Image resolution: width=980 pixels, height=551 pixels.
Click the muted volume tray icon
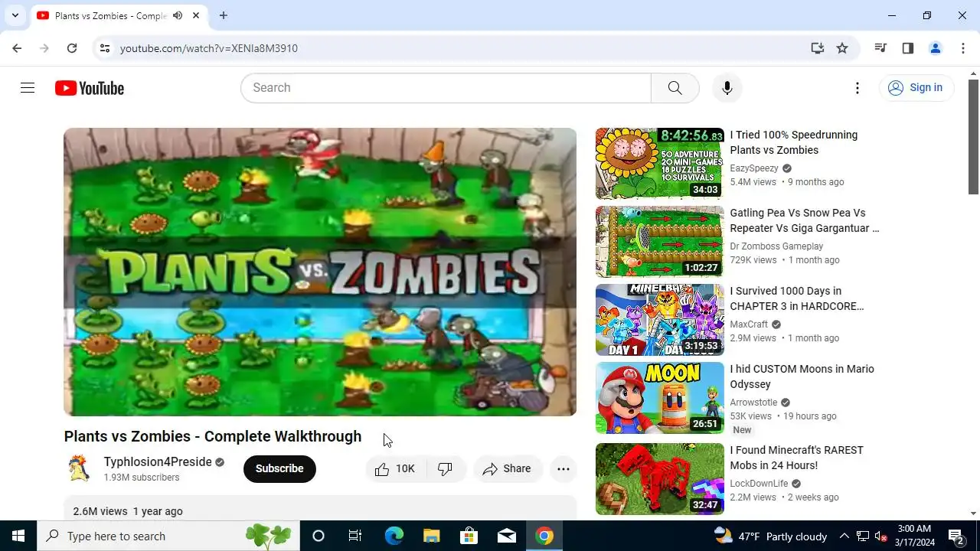pos(880,536)
